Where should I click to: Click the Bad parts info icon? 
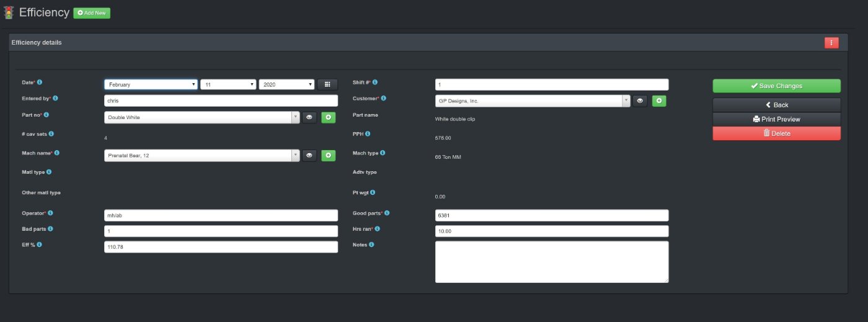tap(50, 228)
